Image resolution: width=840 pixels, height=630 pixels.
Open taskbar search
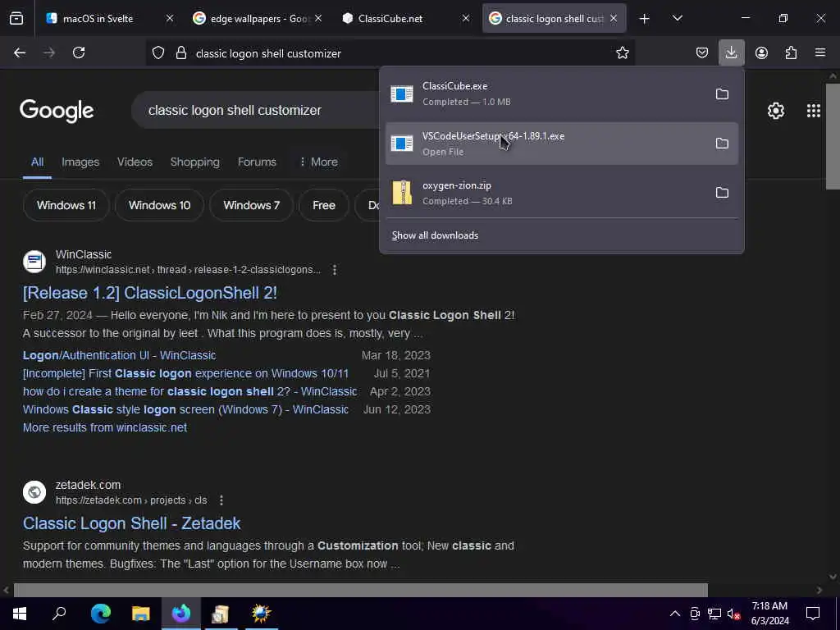pyautogui.click(x=59, y=614)
